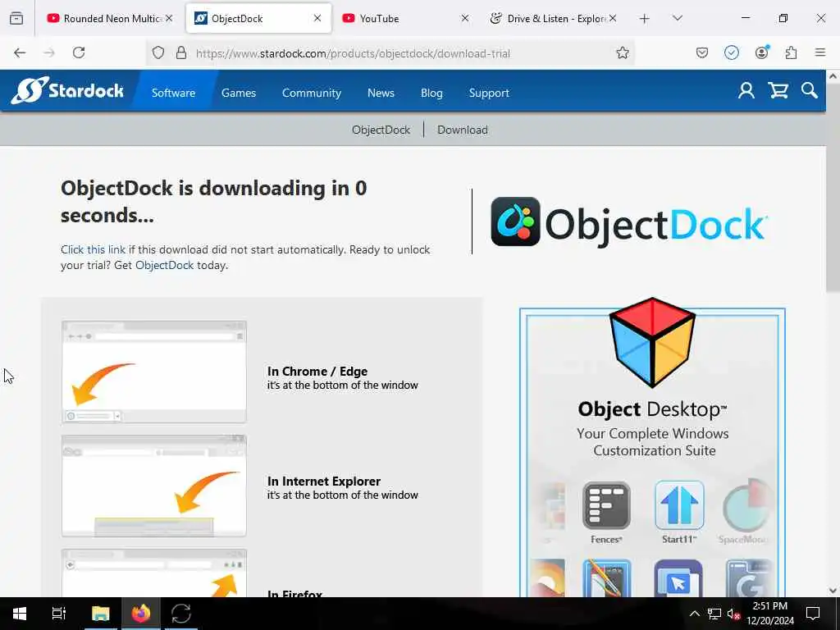This screenshot has height=630, width=840.
Task: Click the 'Object Desktop' heading text
Action: point(652,409)
